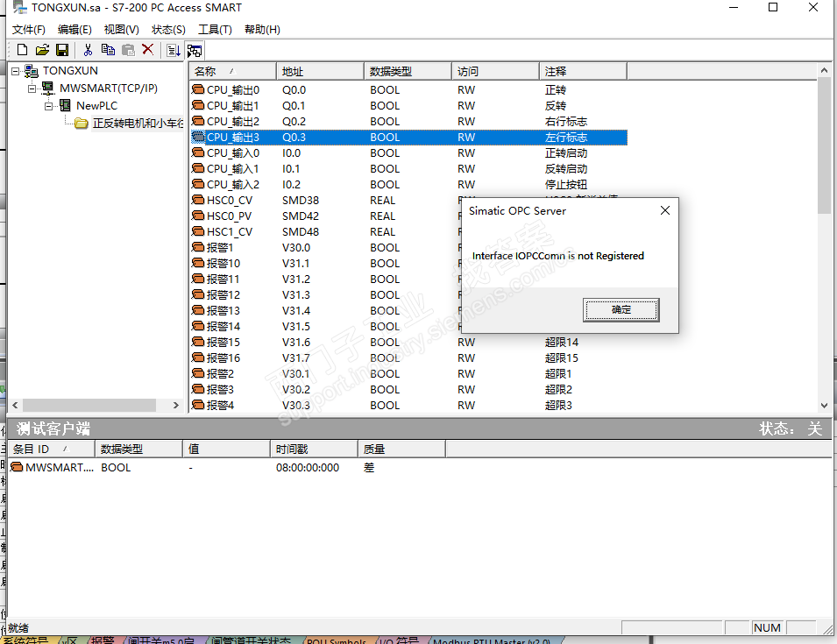Click the NewPLC device icon
Viewport: 837px width, 644px height.
pyautogui.click(x=65, y=106)
